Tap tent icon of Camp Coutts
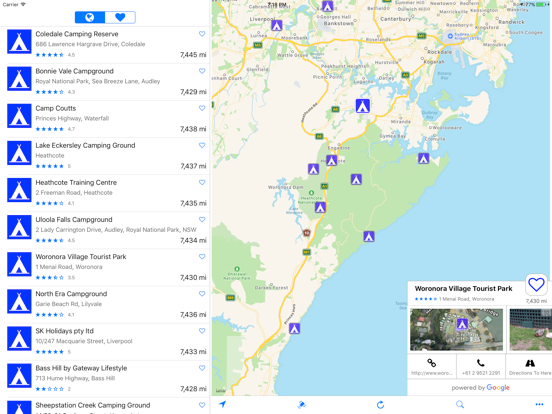Viewport: 552px width, 414px height. [19, 116]
